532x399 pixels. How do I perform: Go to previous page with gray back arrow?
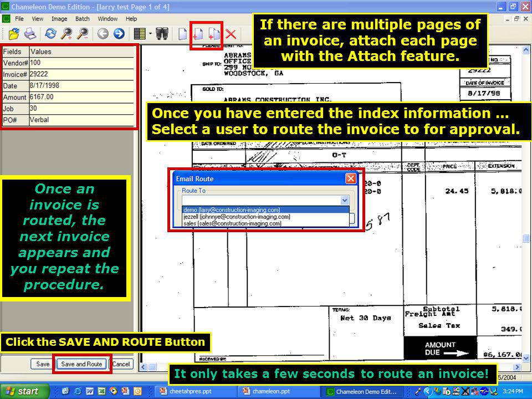(103, 34)
